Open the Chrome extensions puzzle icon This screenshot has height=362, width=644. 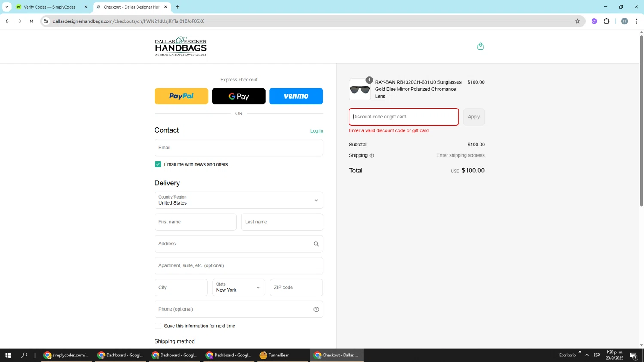coord(607,21)
